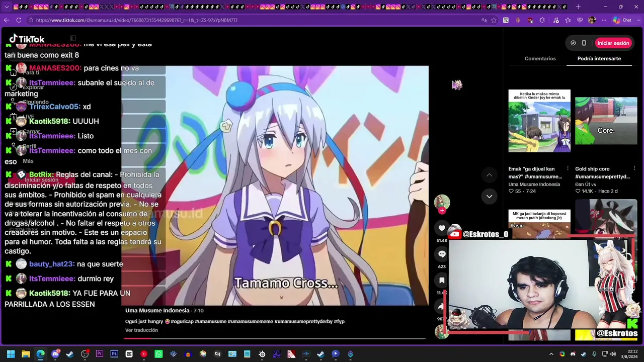
Task: Open WhatsApp from the taskbar
Action: point(158,354)
